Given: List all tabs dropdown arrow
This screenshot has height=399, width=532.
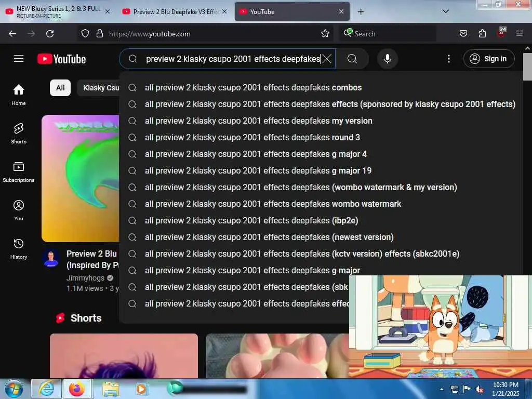Looking at the screenshot, I should [x=446, y=11].
